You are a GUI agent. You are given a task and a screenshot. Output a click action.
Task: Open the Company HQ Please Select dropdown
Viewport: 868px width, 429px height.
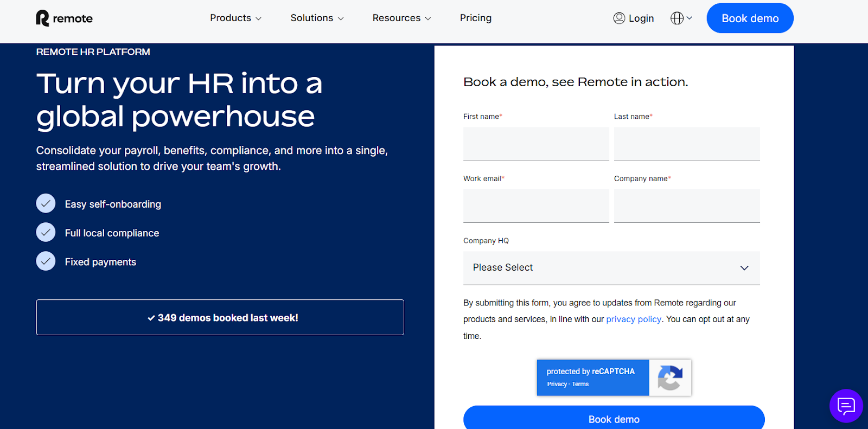pos(611,268)
